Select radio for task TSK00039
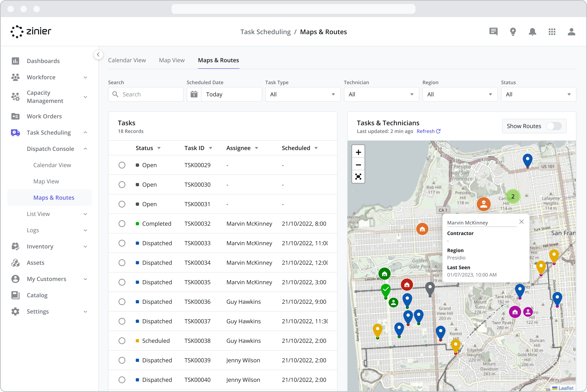This screenshot has height=392, width=587. (122, 360)
